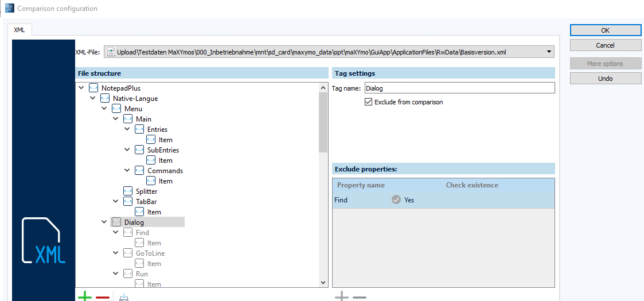Toggle the Exclude from comparison checkbox

click(x=369, y=102)
